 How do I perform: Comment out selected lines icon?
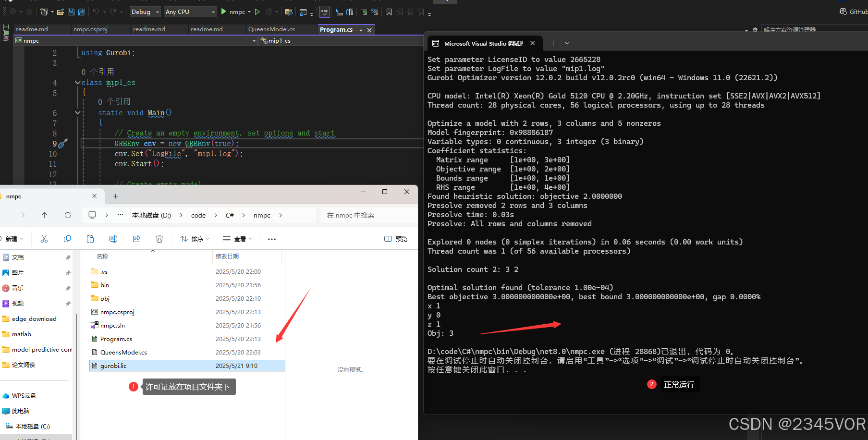pos(364,12)
